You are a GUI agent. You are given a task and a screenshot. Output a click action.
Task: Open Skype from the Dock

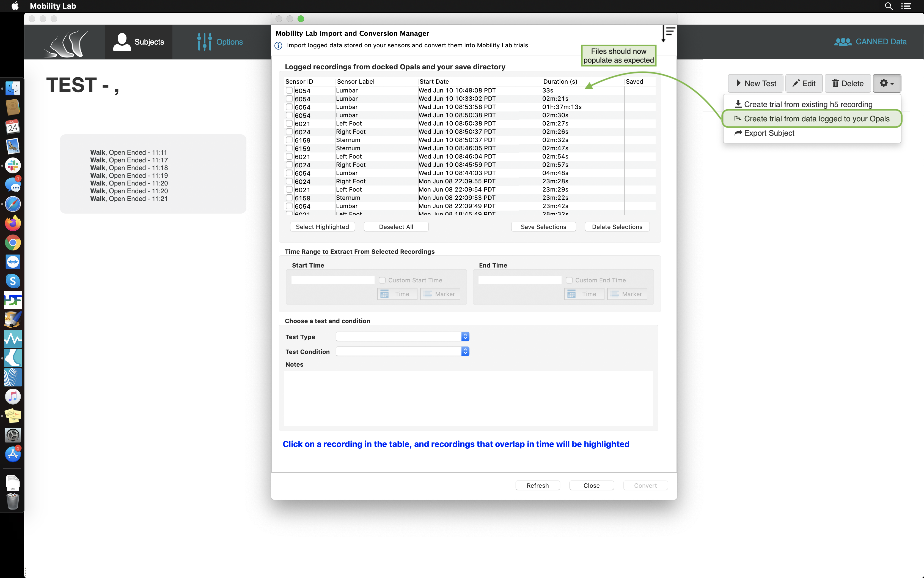tap(13, 281)
